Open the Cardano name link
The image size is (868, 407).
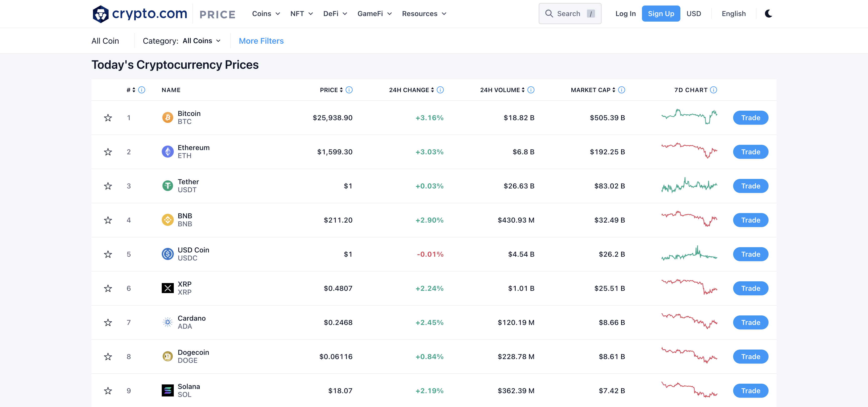tap(191, 318)
